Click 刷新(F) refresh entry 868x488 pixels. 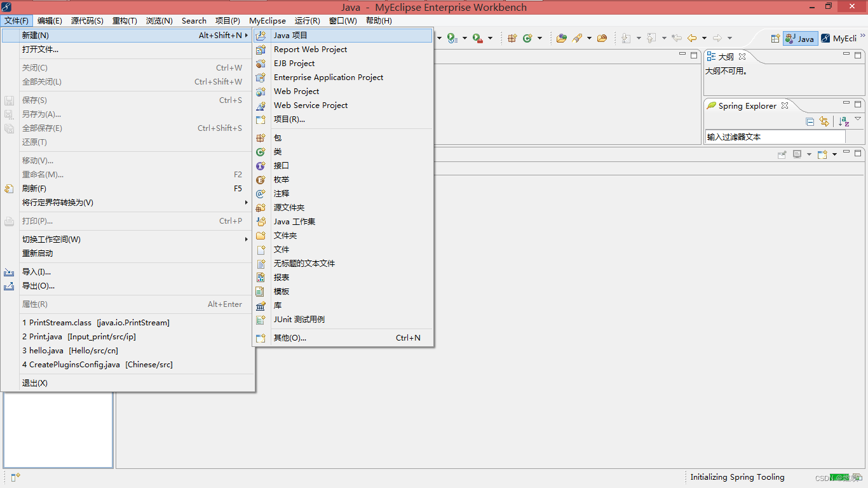(x=127, y=189)
